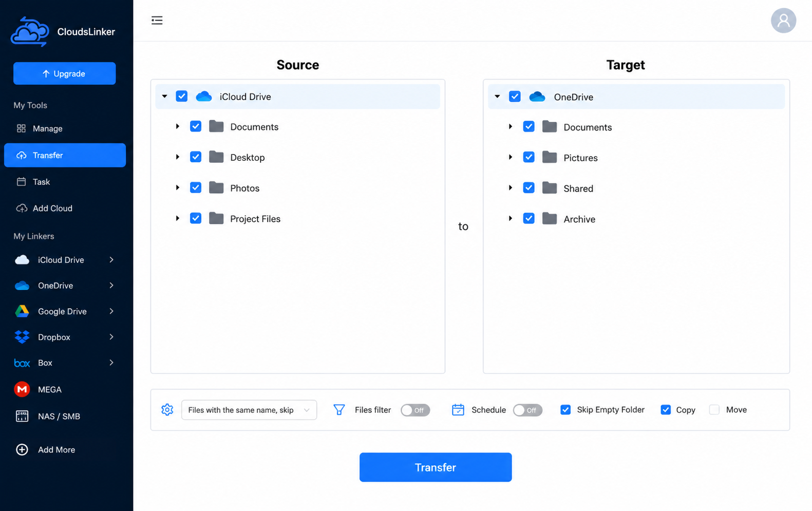Click the Files filter funnel icon
Screen dimensions: 812x511
pos(339,410)
